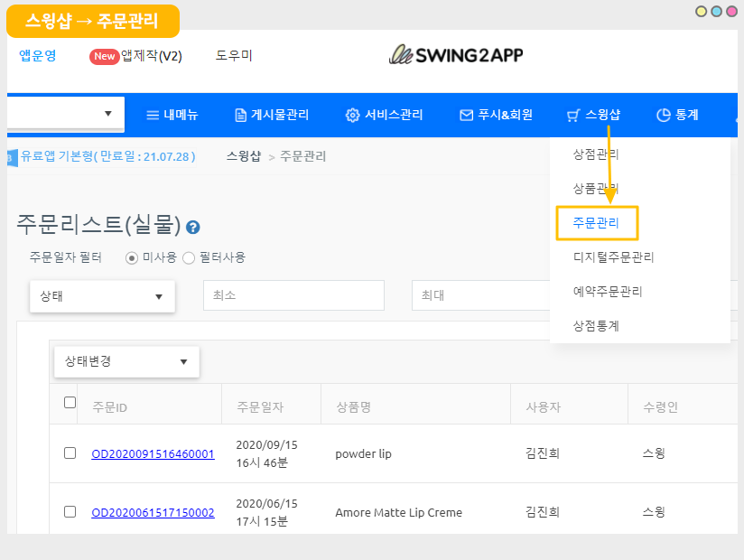744x560 pixels.
Task: Select 주문관리 from the dropdown menu
Action: [x=597, y=223]
